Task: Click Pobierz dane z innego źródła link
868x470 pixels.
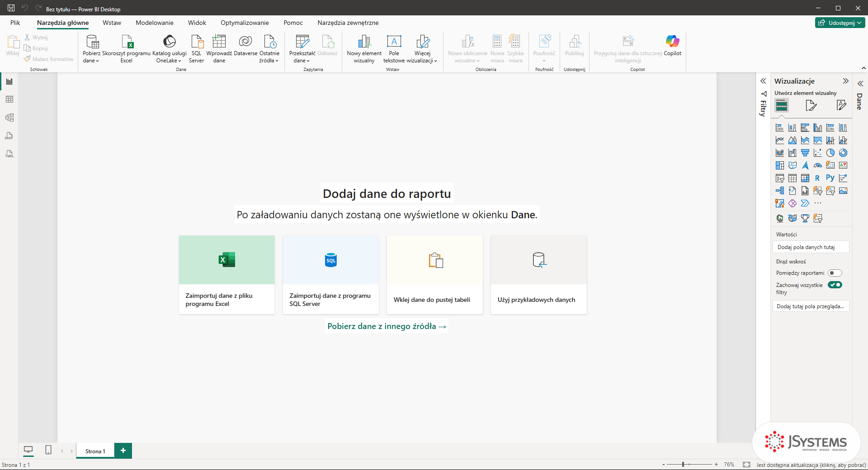Action: click(x=387, y=326)
